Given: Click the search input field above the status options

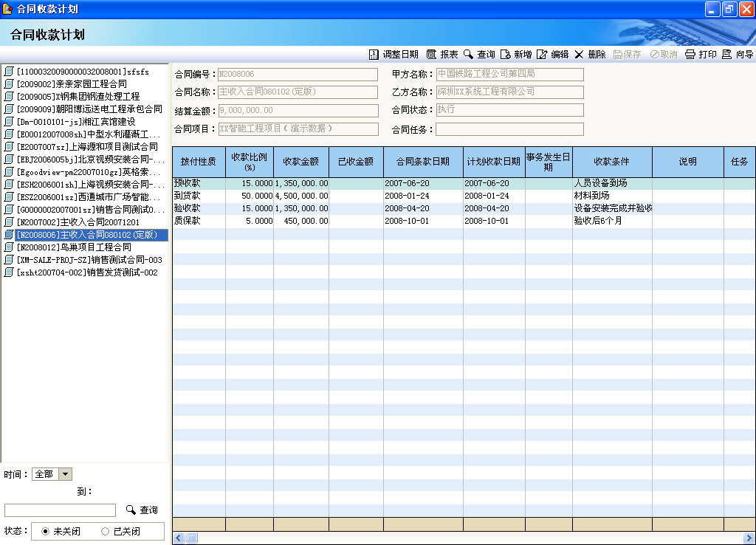Looking at the screenshot, I should 60,510.
